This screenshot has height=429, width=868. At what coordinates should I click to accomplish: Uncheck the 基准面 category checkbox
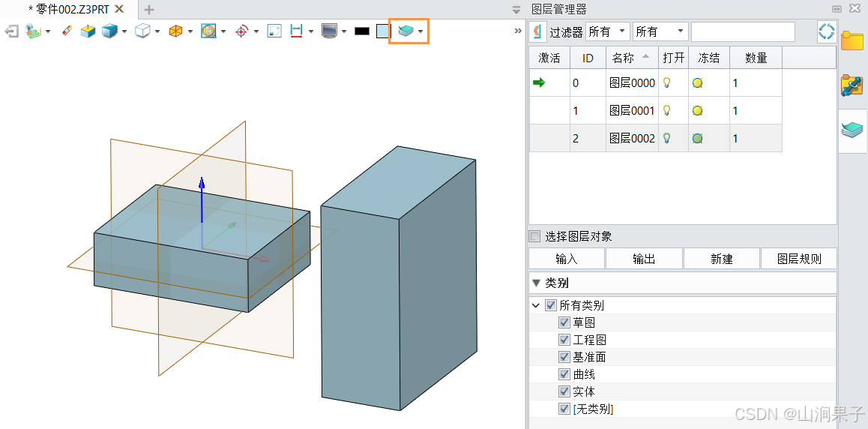564,357
